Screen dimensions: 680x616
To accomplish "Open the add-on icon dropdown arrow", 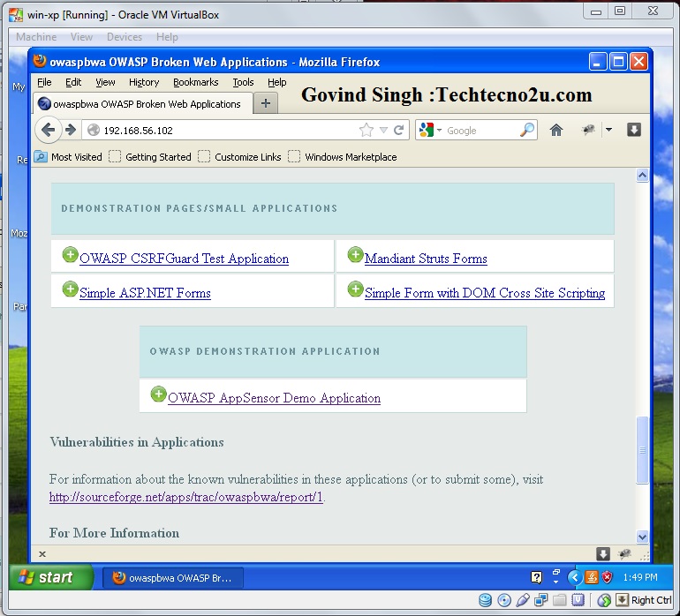I will (608, 130).
